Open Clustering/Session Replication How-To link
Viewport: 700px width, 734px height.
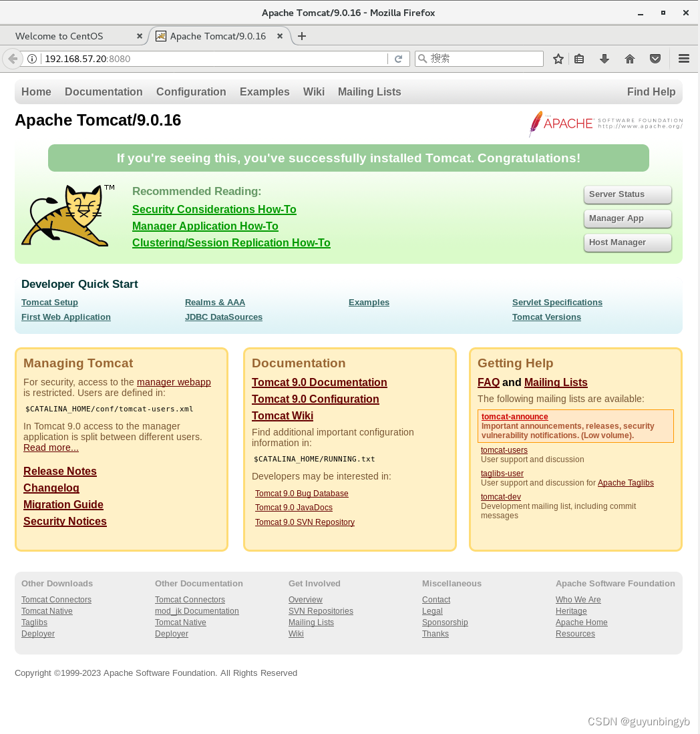[x=231, y=242]
